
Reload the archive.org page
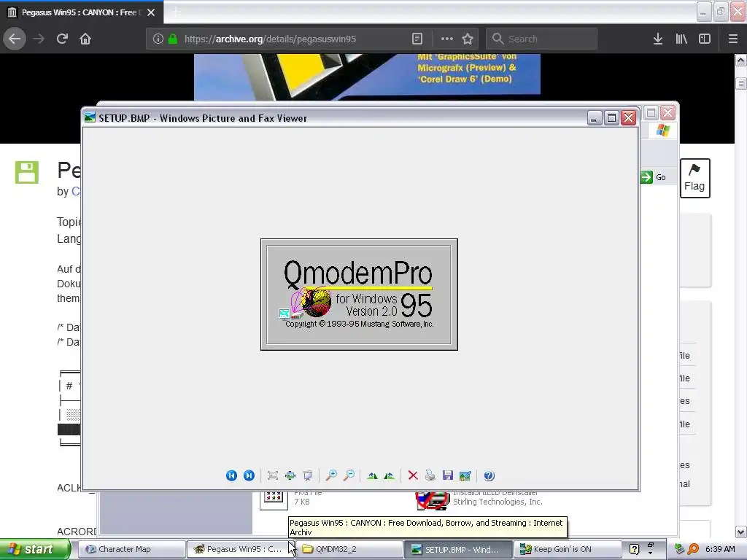point(62,39)
